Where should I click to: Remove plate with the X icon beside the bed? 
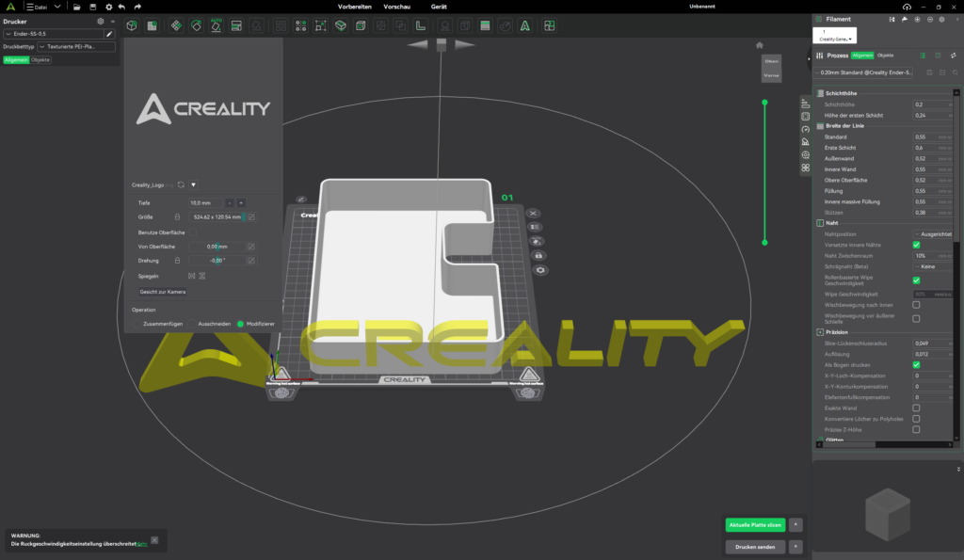533,214
